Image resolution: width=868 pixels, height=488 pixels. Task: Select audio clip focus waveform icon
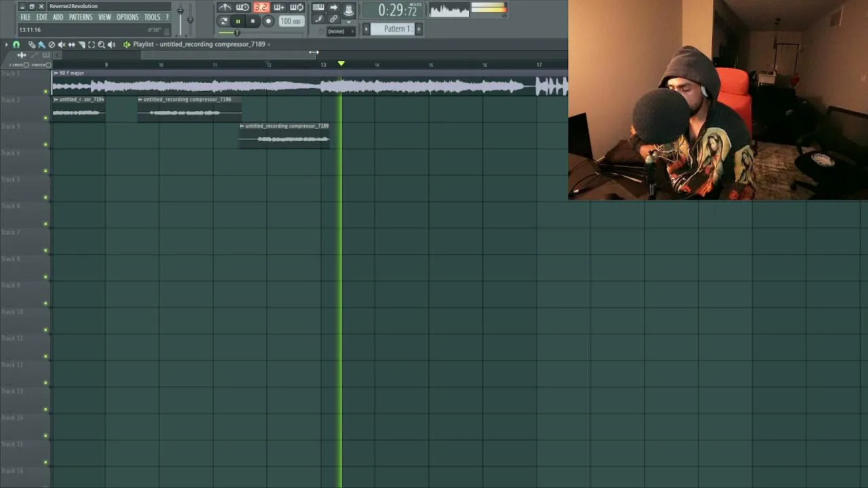coord(22,54)
